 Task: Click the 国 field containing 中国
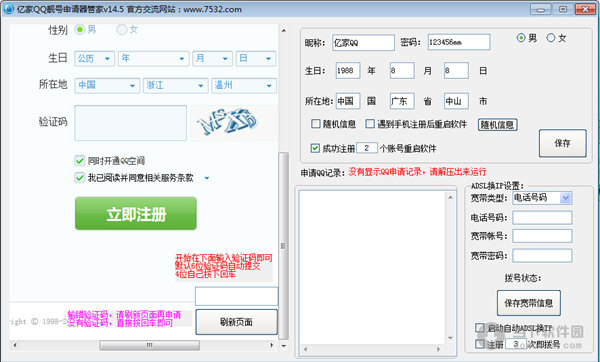(348, 101)
